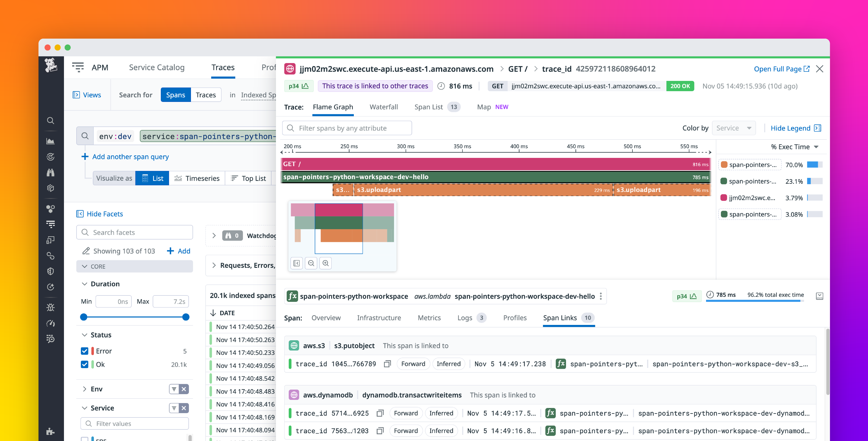Uncheck the Error status filter

point(84,351)
